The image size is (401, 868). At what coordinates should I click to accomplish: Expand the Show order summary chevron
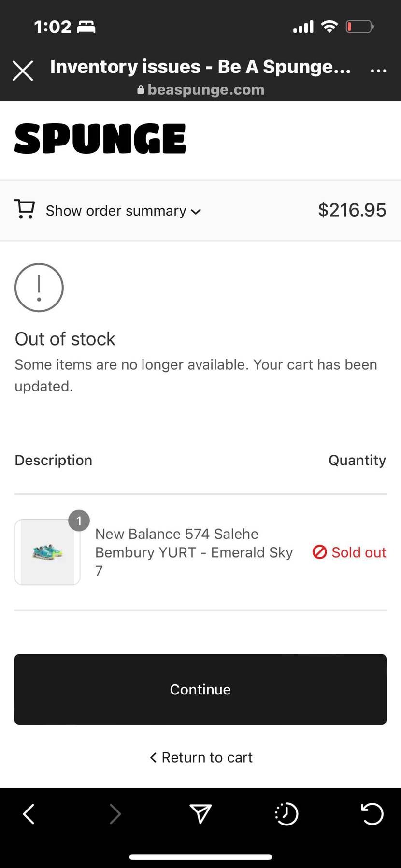click(x=196, y=212)
